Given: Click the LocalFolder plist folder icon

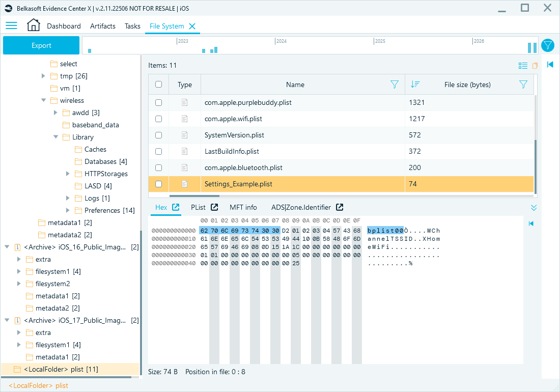Looking at the screenshot, I should (17, 369).
